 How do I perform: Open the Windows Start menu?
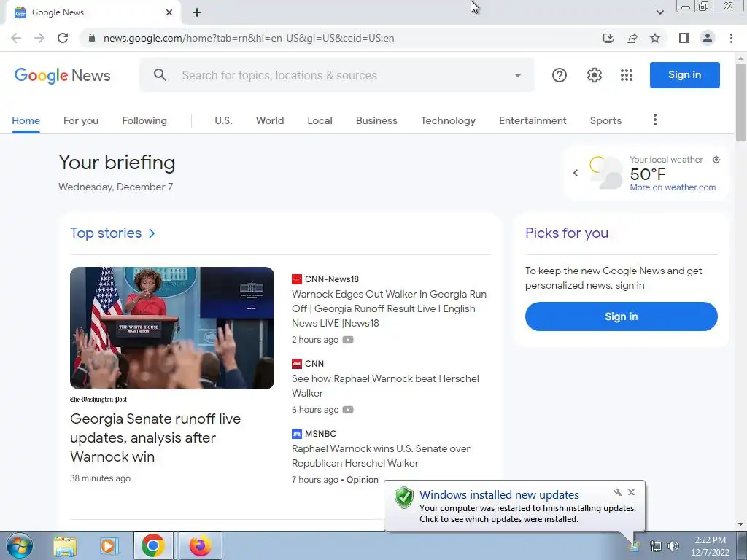pyautogui.click(x=20, y=545)
